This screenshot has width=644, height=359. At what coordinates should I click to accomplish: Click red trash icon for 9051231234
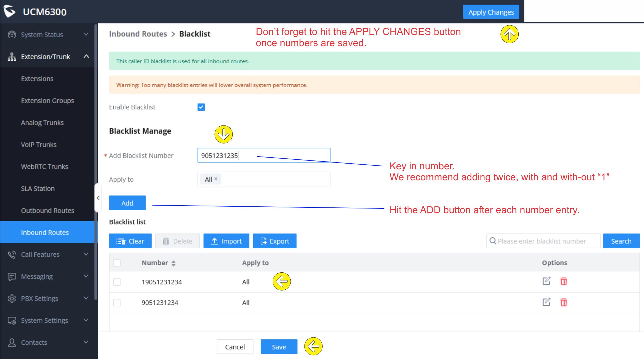click(564, 302)
